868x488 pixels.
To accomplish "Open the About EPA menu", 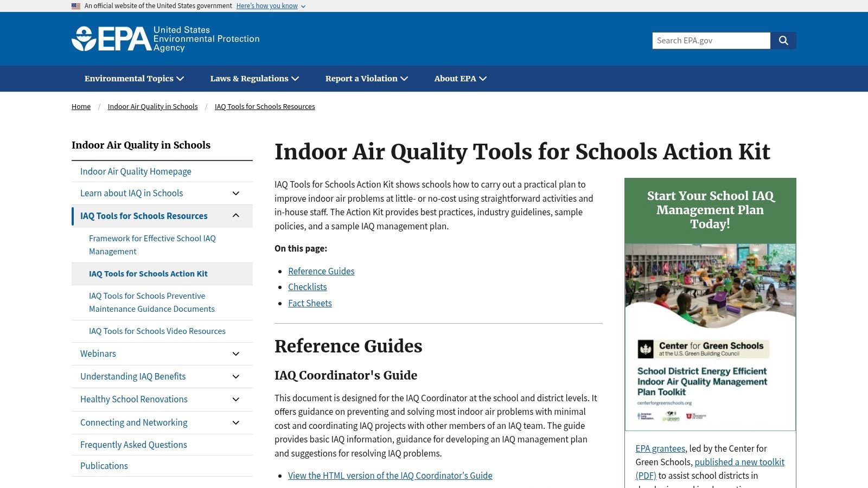I will pos(459,79).
